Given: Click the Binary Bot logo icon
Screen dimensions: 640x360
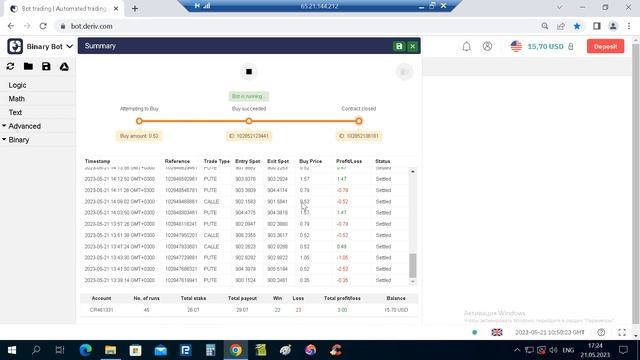Looking at the screenshot, I should pos(15,46).
